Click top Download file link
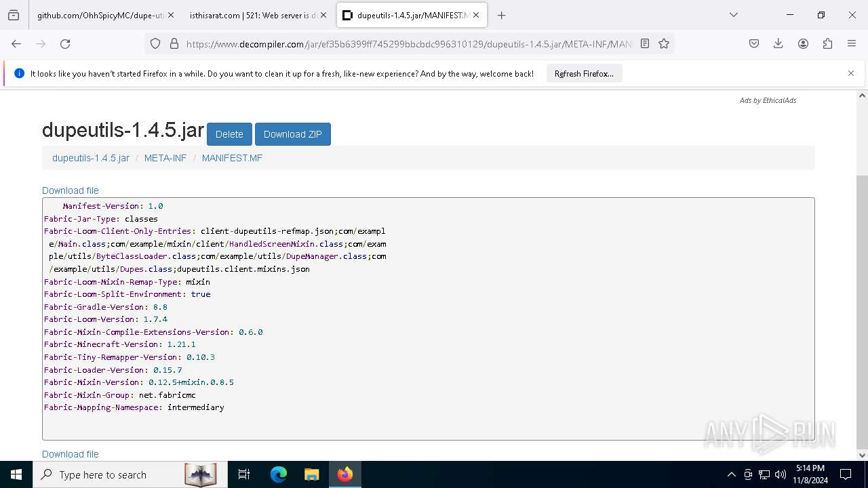The image size is (868, 488). (x=71, y=190)
